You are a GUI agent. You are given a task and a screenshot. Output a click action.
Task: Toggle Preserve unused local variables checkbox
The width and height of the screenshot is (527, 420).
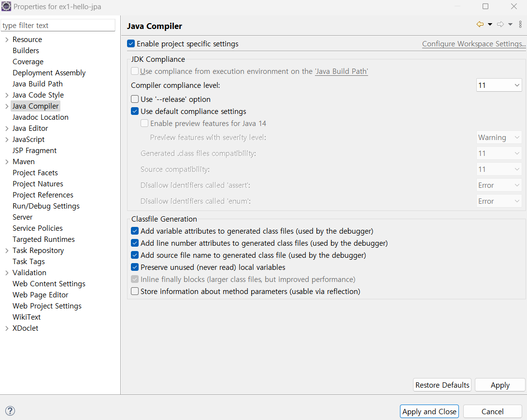coord(135,267)
